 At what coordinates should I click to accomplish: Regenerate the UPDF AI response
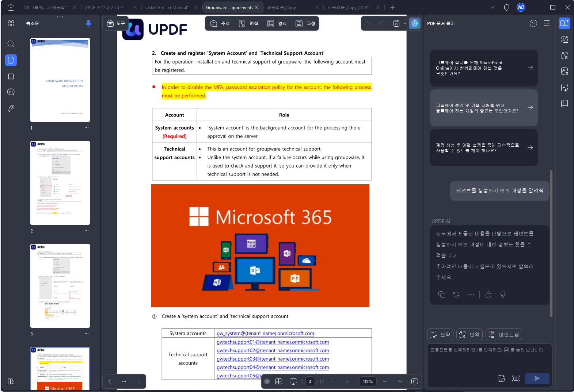[456, 295]
